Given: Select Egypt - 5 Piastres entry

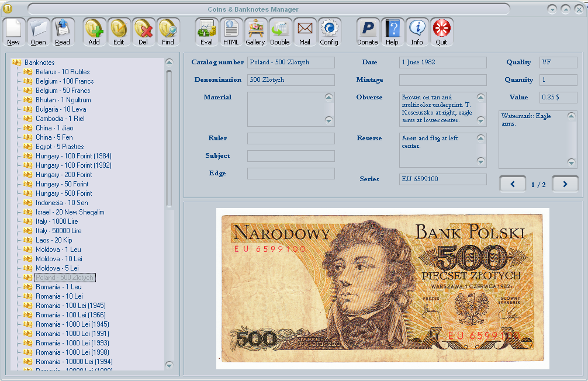Looking at the screenshot, I should 60,147.
